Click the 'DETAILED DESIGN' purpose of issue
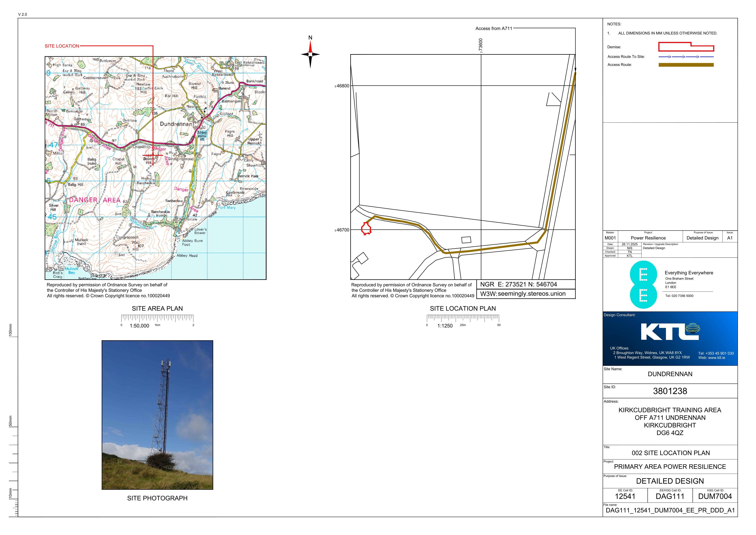 (670, 481)
